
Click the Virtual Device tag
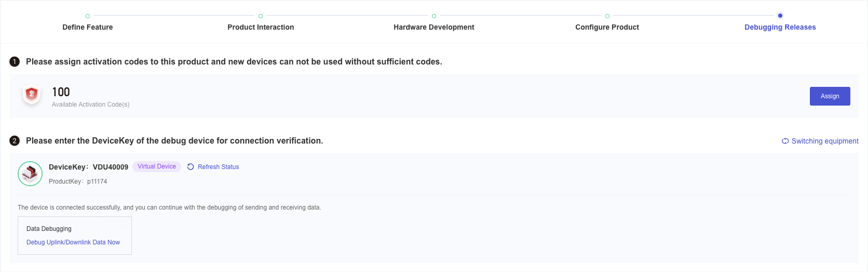coord(157,166)
